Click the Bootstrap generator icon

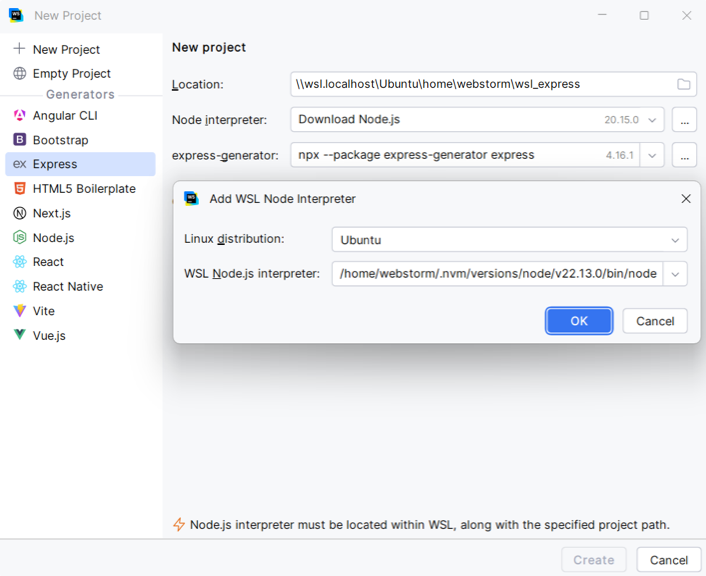tap(20, 140)
